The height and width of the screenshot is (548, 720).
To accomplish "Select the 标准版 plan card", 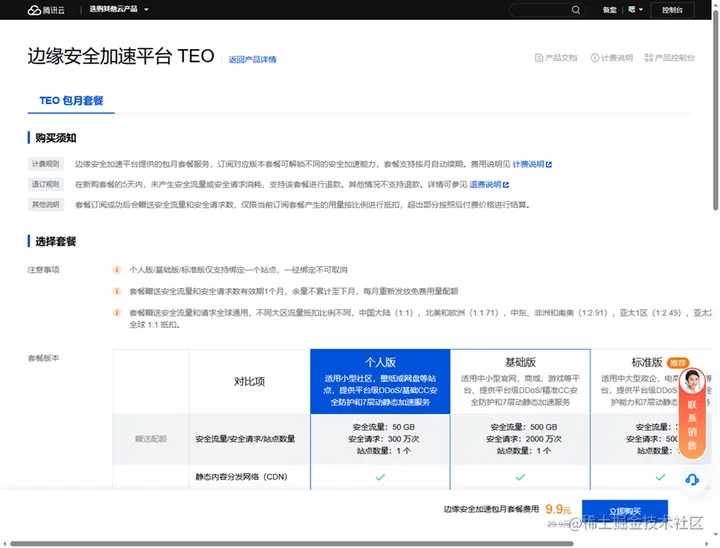I will tap(651, 382).
